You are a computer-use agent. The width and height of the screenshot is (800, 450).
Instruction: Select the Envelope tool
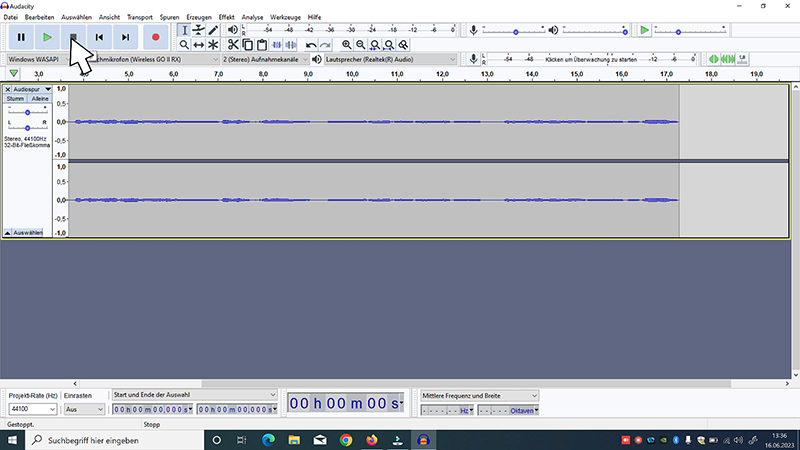[x=198, y=30]
